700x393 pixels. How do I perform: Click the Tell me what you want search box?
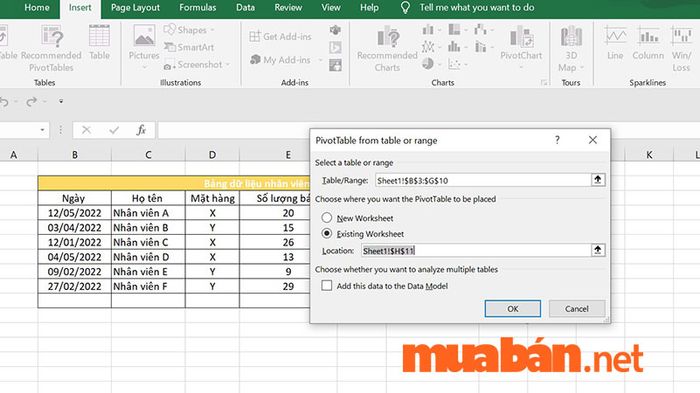(476, 8)
